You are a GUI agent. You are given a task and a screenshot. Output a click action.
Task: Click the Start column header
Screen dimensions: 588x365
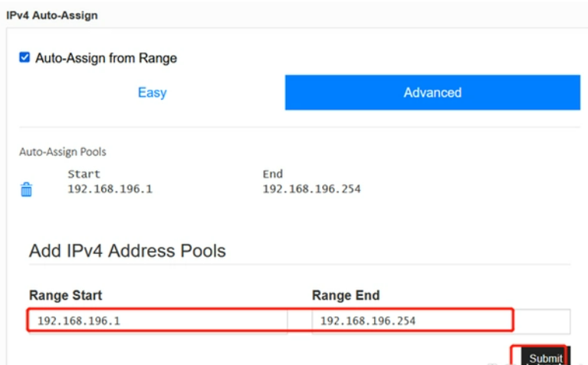point(84,174)
